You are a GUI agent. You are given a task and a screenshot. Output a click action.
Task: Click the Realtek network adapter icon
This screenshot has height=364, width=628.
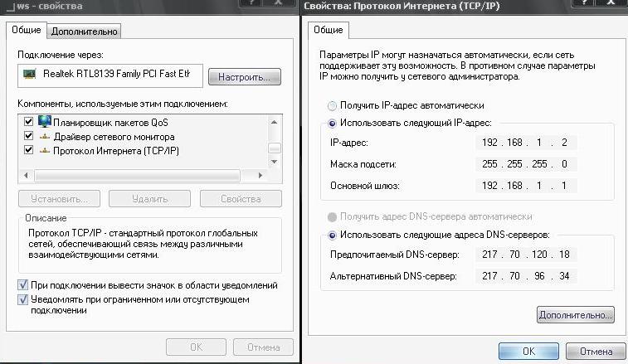point(29,74)
